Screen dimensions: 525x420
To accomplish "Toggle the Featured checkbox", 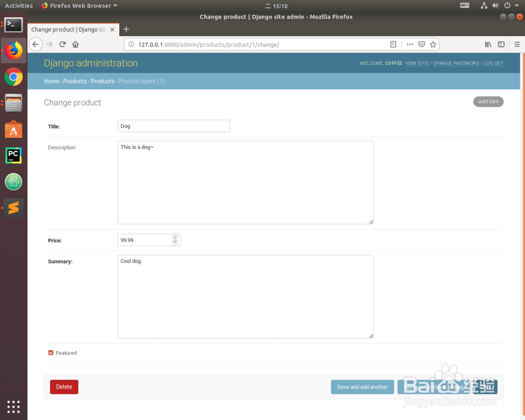I will point(51,353).
